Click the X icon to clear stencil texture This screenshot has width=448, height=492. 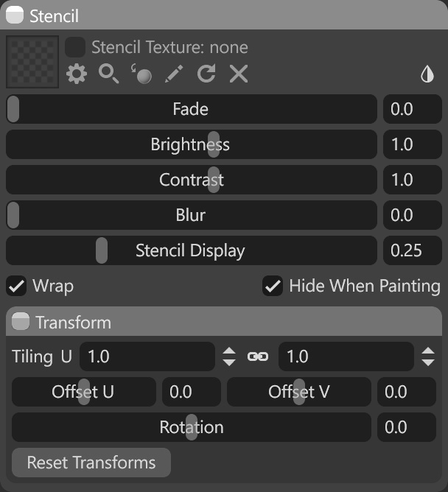click(238, 74)
